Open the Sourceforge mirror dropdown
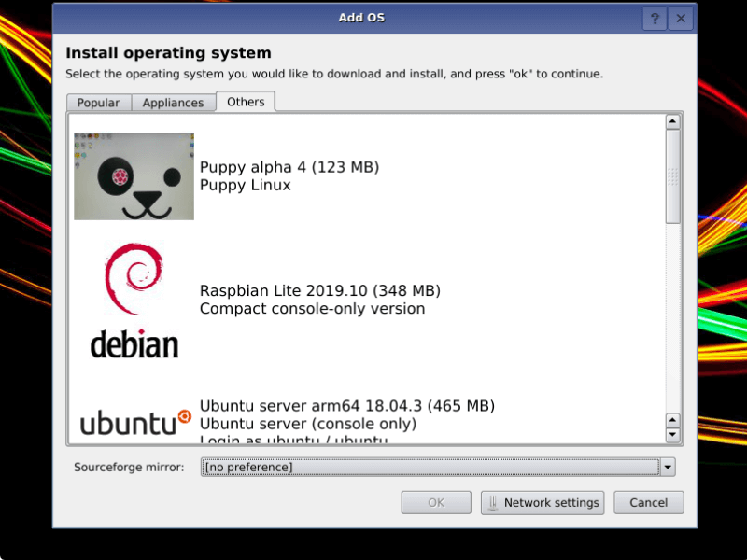Viewport: 747px width, 560px height. [x=437, y=468]
